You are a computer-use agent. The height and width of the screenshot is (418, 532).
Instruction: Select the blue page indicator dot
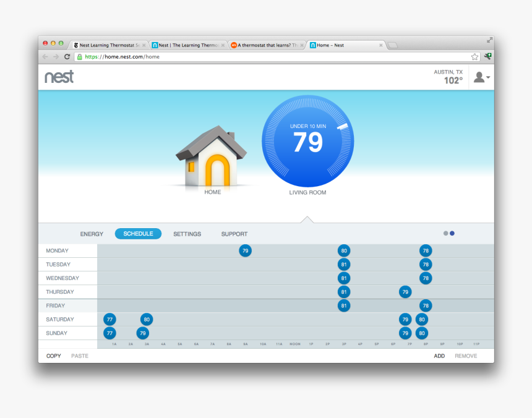click(x=452, y=233)
